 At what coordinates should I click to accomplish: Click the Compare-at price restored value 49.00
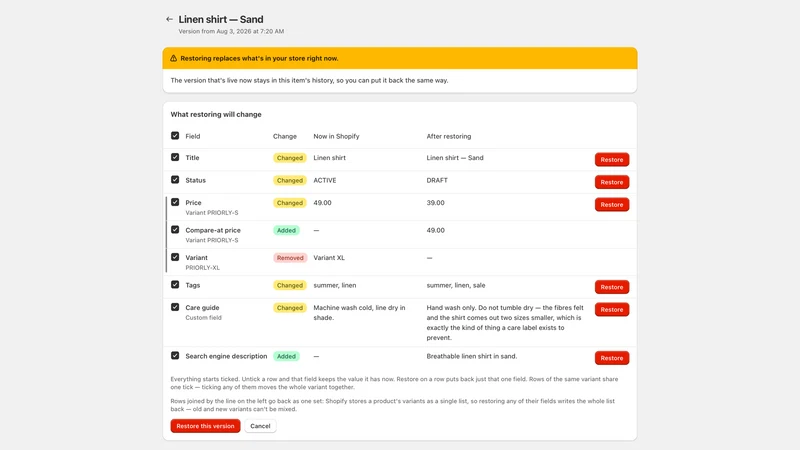[x=436, y=230]
